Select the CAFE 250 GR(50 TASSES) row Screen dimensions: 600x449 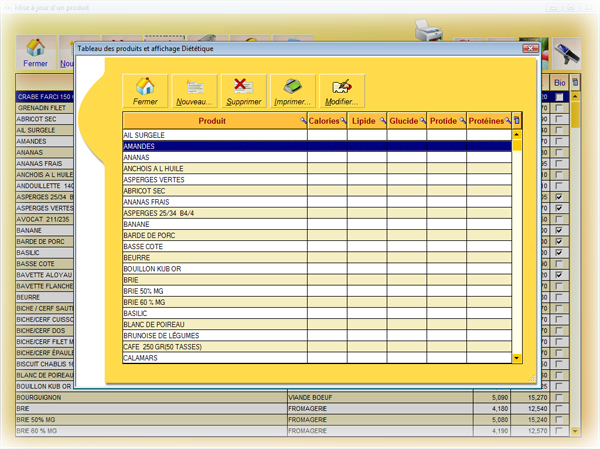tap(317, 347)
